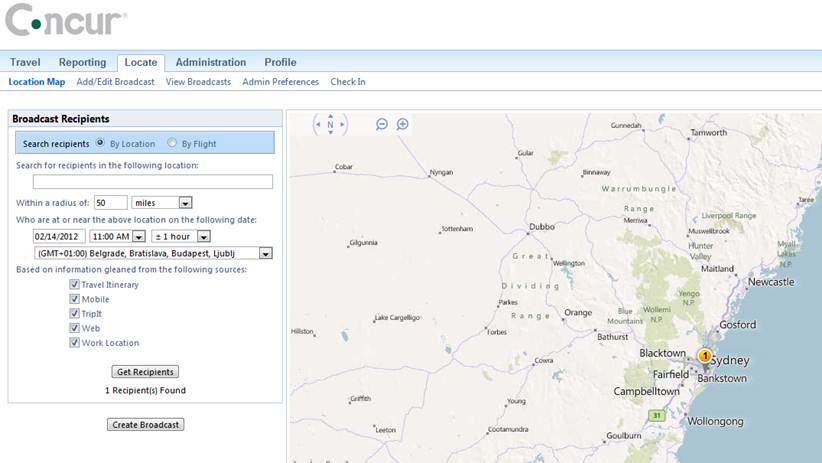Image resolution: width=822 pixels, height=463 pixels.
Task: Open the Profile tab
Action: click(280, 62)
